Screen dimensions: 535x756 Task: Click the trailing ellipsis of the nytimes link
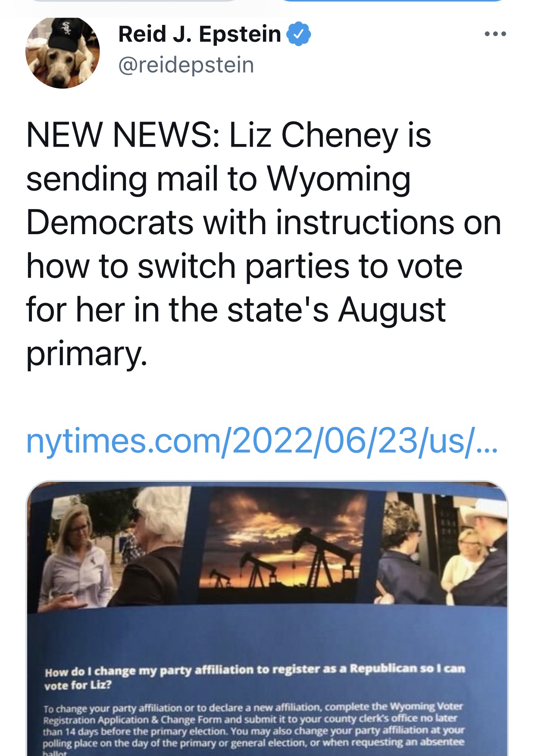pos(488,444)
